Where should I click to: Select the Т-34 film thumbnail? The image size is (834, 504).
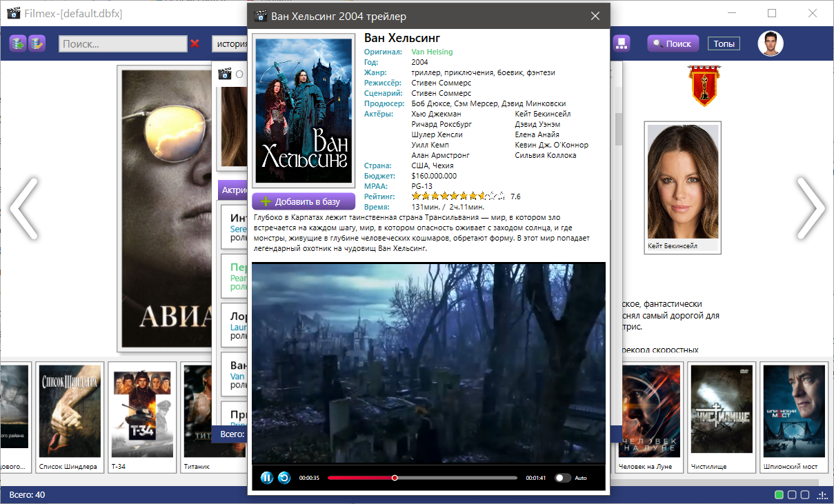[x=141, y=417]
